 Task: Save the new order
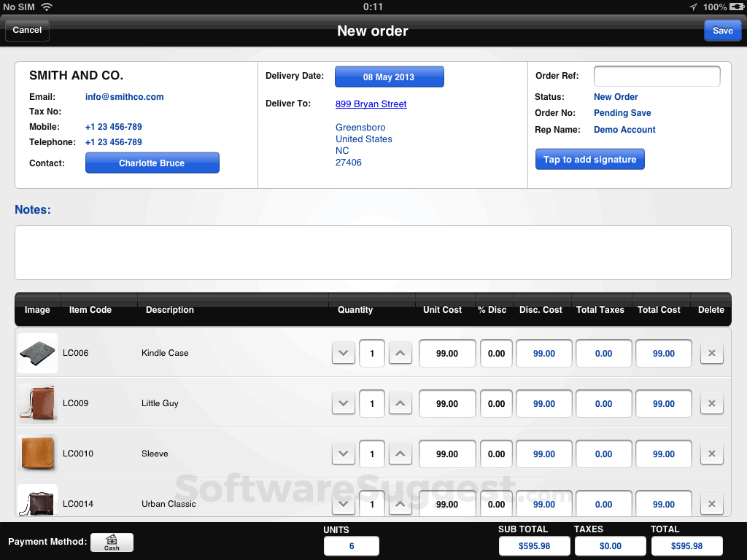[722, 30]
